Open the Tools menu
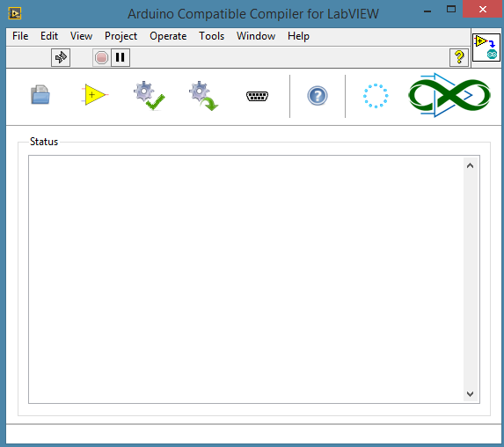504x447 pixels. pyautogui.click(x=211, y=36)
